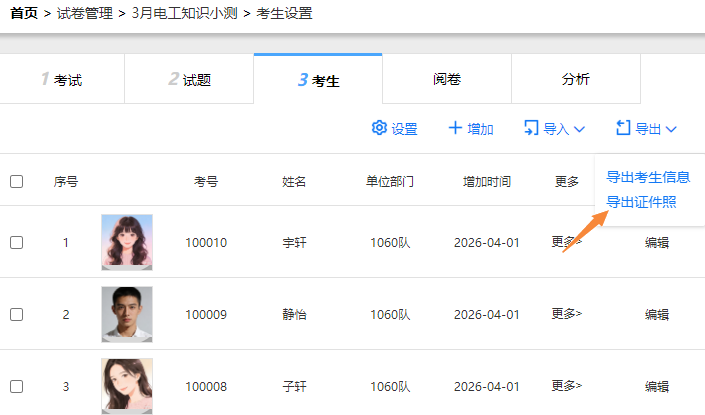Click the 考号 column header
Viewport: 705px width, 415px height.
[x=206, y=182]
